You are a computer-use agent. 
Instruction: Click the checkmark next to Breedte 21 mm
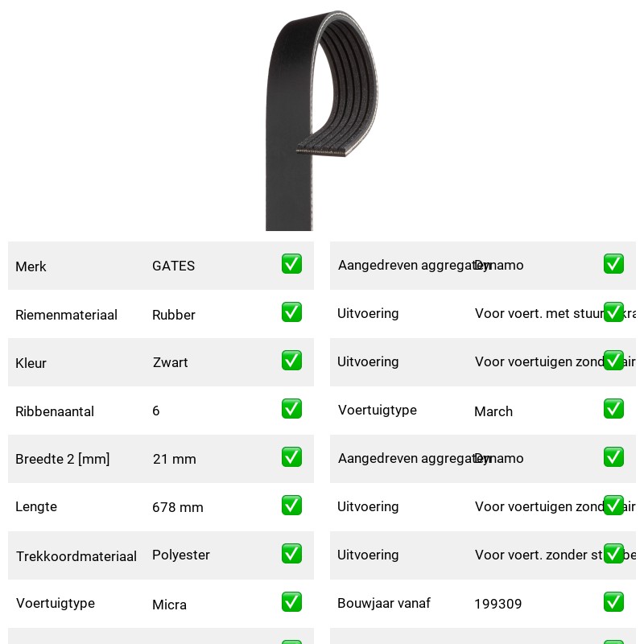(x=291, y=457)
